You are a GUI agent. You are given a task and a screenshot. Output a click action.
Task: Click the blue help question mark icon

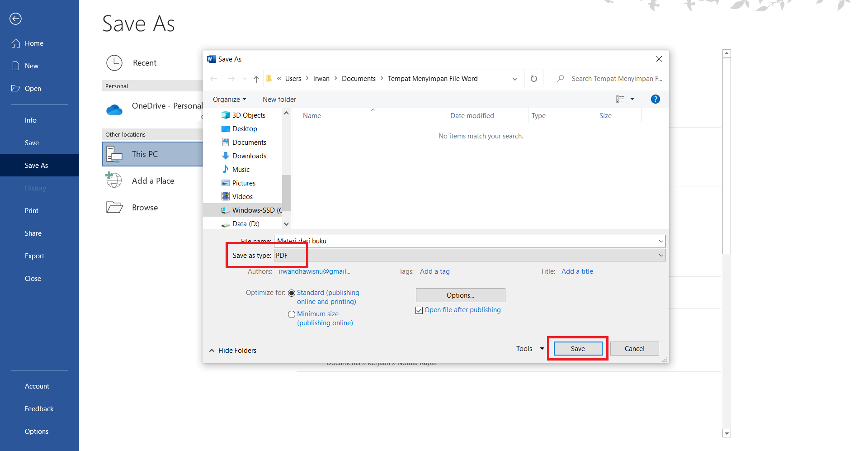coord(655,99)
